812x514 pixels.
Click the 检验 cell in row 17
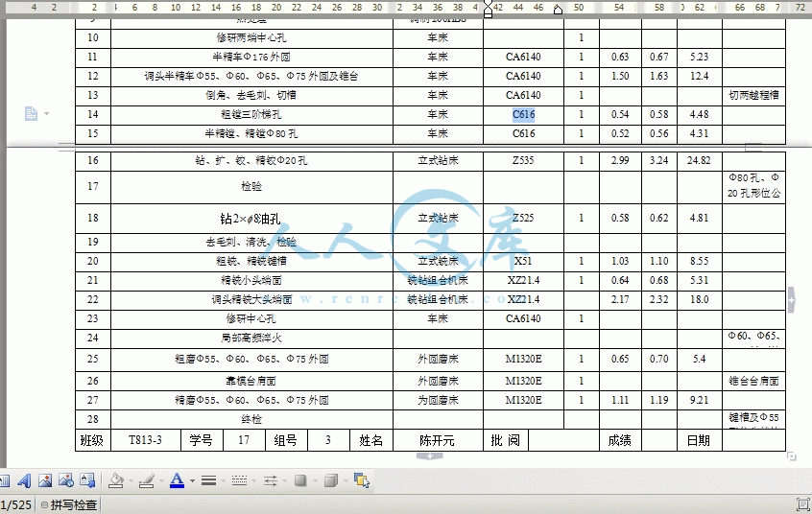(x=251, y=186)
